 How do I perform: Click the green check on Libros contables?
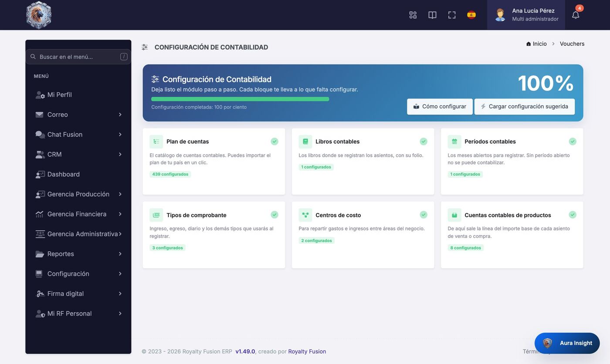pyautogui.click(x=424, y=142)
